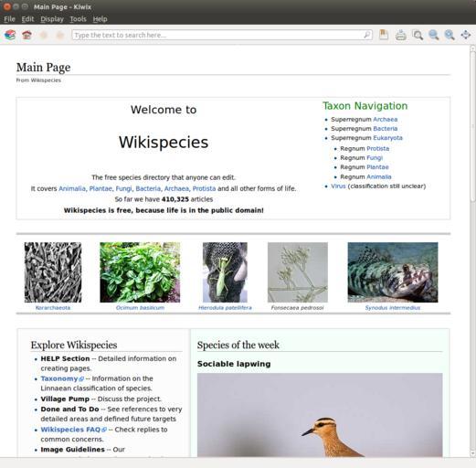This screenshot has width=476, height=468.
Task: Open Superregnum Eukaryota link
Action: (x=387, y=138)
